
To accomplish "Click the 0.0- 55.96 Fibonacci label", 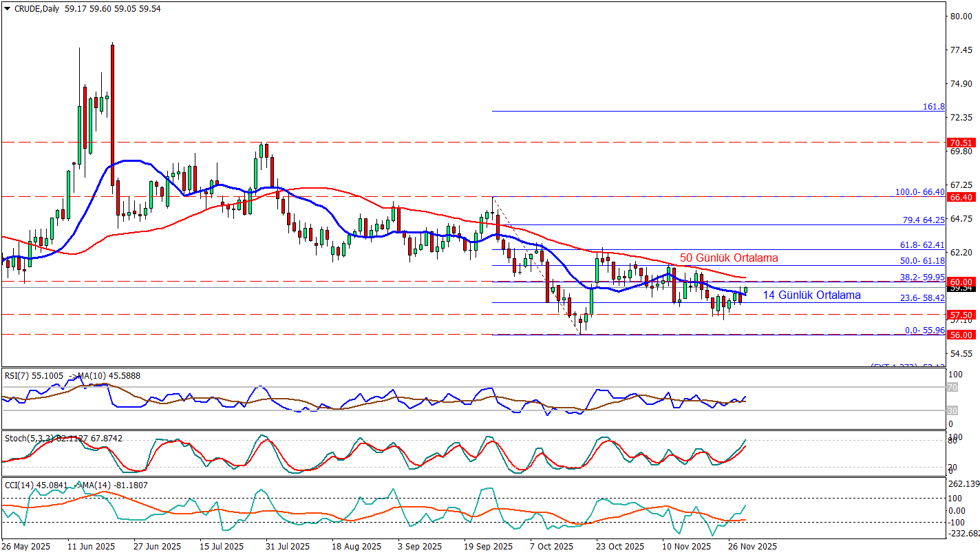I will point(924,331).
